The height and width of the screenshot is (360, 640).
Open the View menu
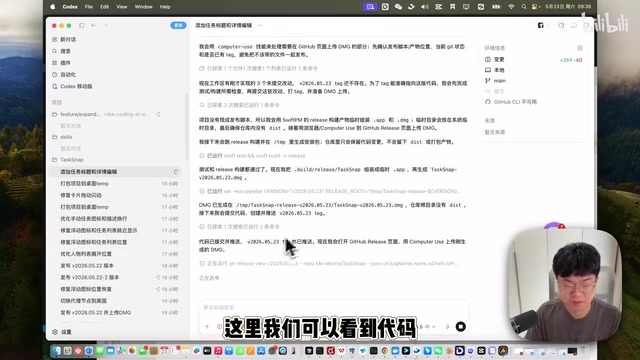coord(122,7)
